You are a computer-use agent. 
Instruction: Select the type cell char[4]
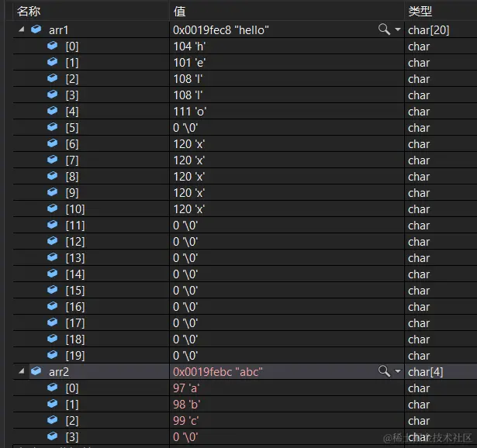426,372
